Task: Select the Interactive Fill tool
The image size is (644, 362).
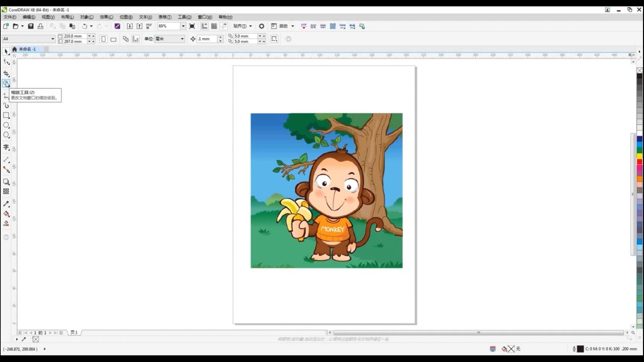Action: pyautogui.click(x=6, y=214)
